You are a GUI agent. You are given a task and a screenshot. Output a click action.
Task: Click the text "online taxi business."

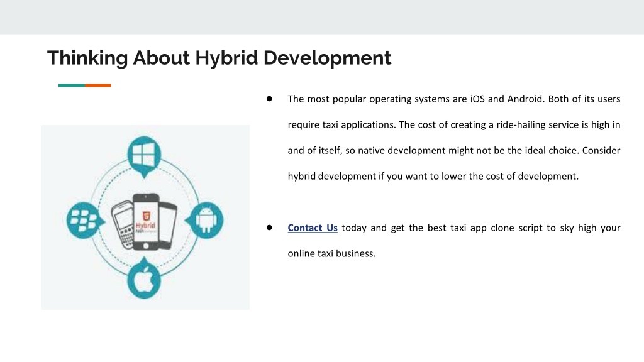point(331,254)
